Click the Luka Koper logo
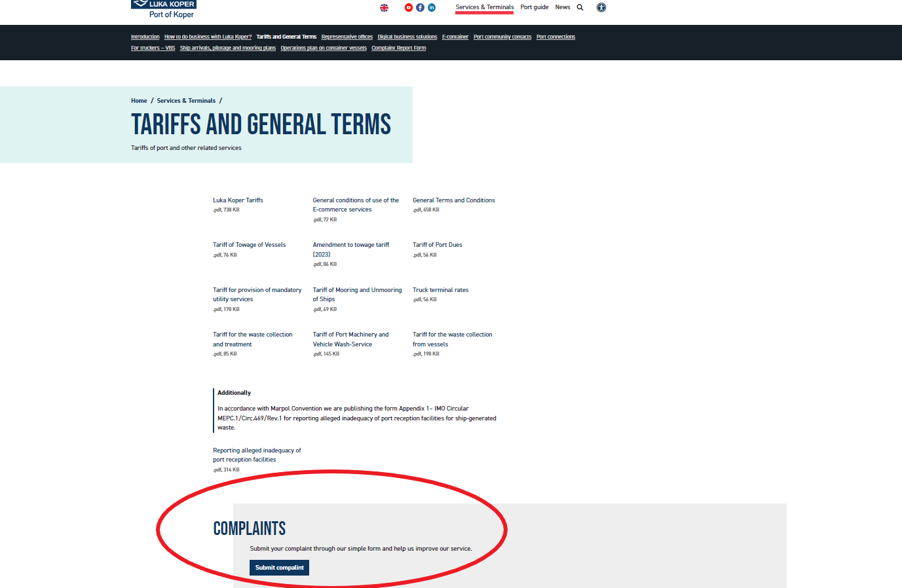This screenshot has height=588, width=902. click(164, 9)
